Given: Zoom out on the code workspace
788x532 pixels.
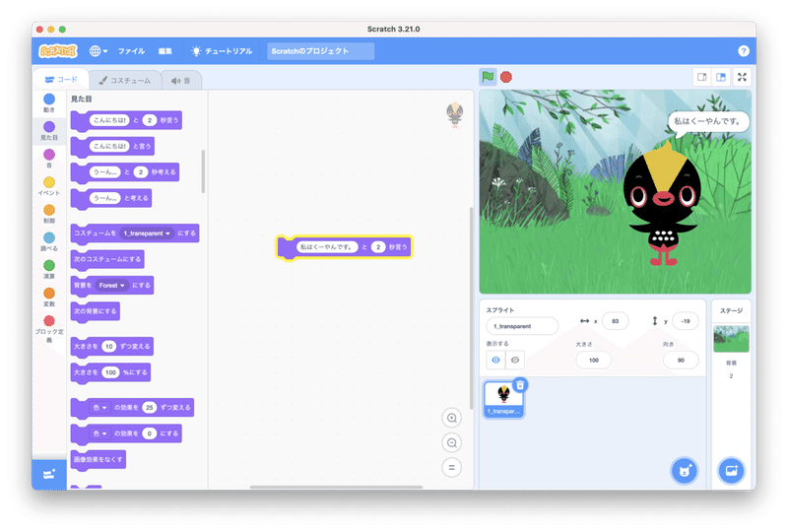Looking at the screenshot, I should (x=452, y=442).
